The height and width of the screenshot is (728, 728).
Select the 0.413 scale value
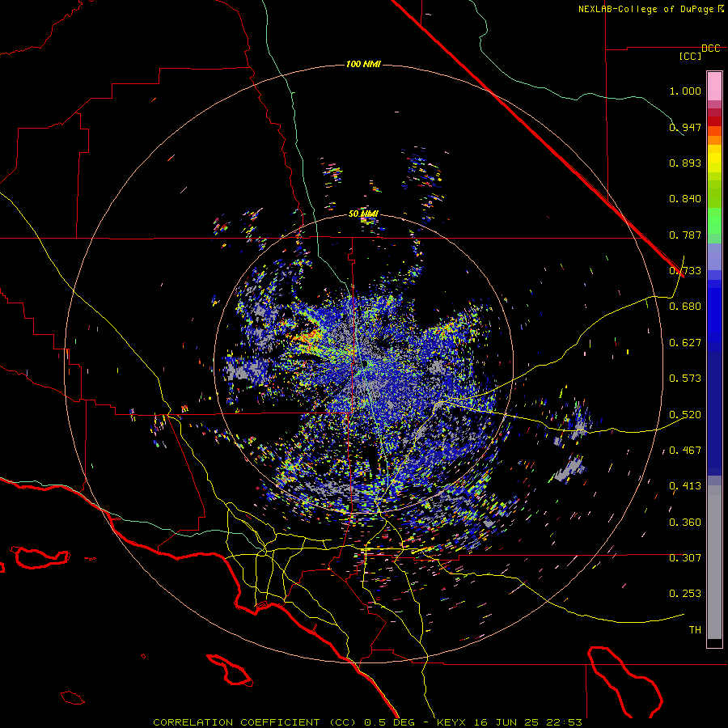[x=685, y=486]
